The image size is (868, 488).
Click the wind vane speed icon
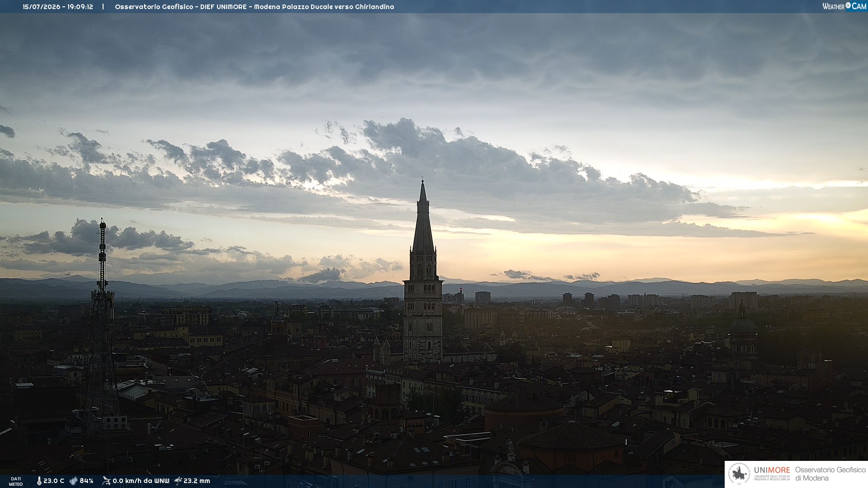pos(106,481)
